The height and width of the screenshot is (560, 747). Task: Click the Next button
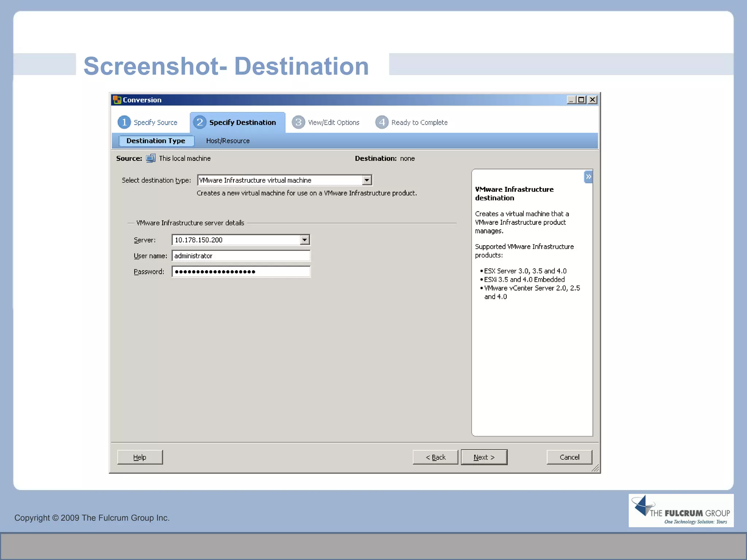(484, 457)
